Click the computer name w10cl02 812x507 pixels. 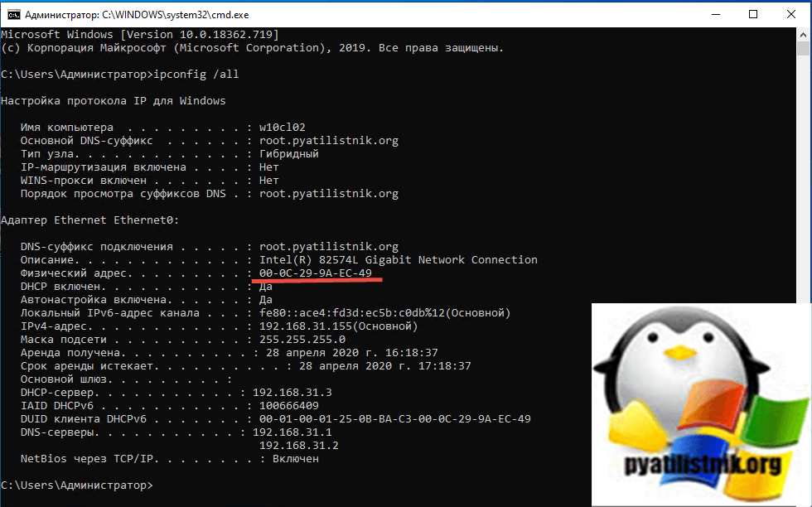[282, 128]
